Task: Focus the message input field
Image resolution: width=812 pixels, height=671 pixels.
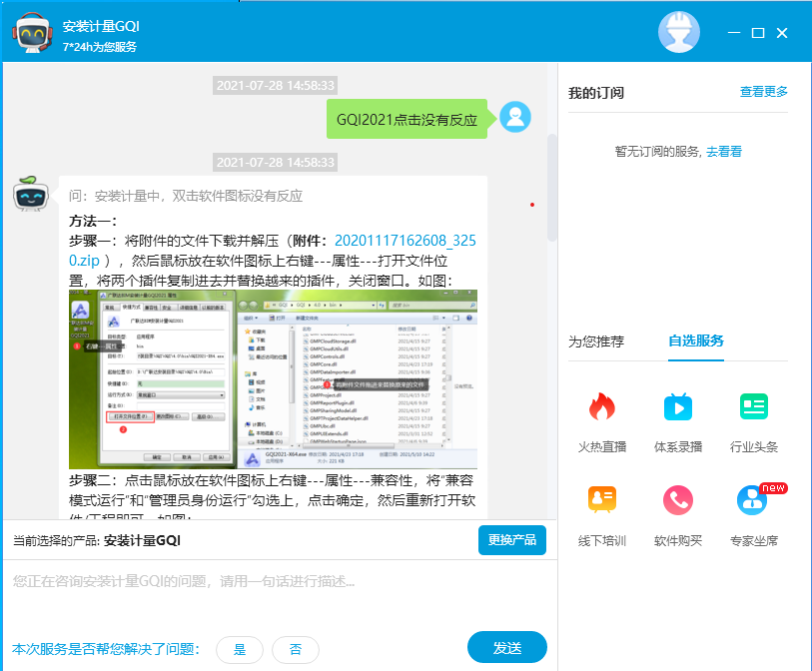Action: click(280, 595)
